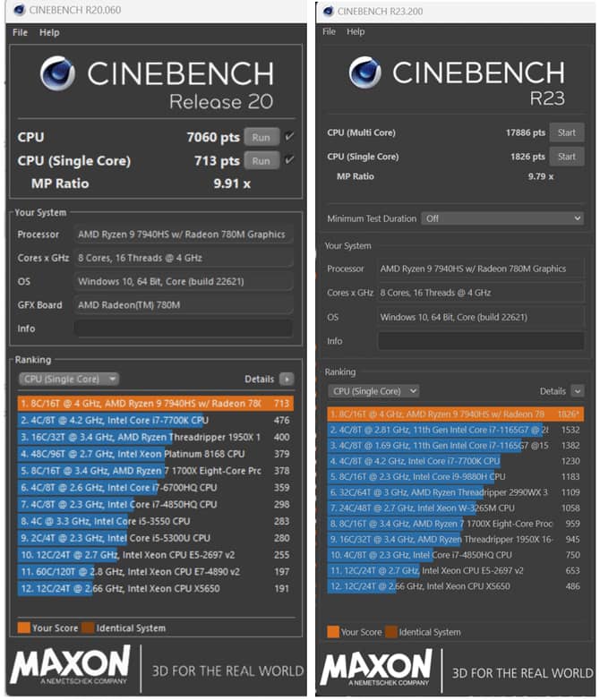Image resolution: width=600 pixels, height=700 pixels.
Task: Open the File menu in Cinebench R23
Action: tap(330, 31)
